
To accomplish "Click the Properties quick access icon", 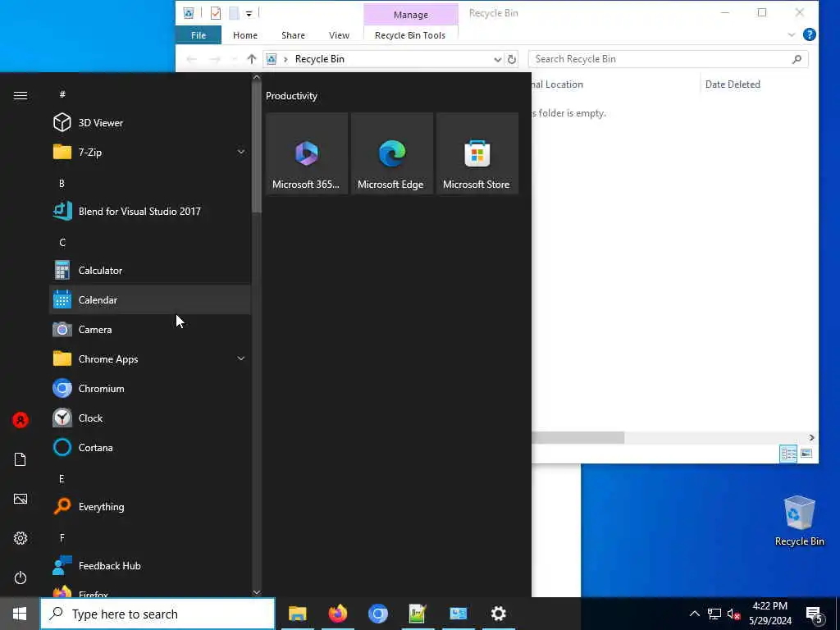I will [216, 13].
